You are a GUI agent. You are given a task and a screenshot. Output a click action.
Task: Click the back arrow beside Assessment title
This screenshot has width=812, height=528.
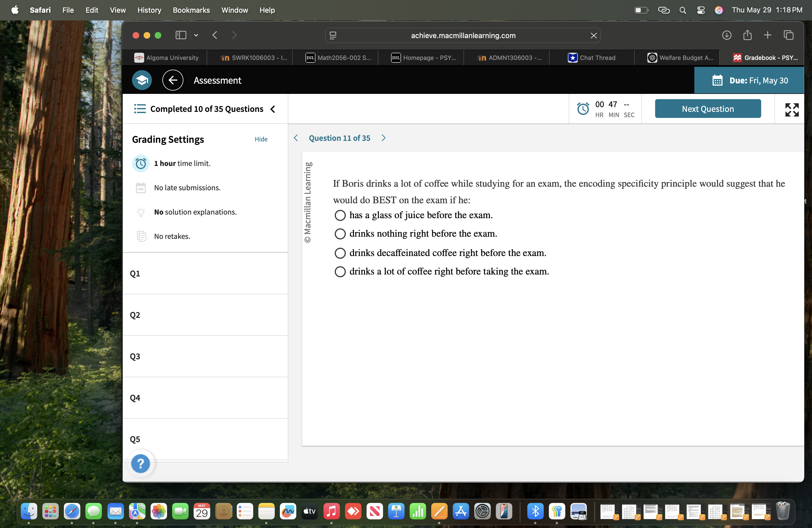click(173, 80)
